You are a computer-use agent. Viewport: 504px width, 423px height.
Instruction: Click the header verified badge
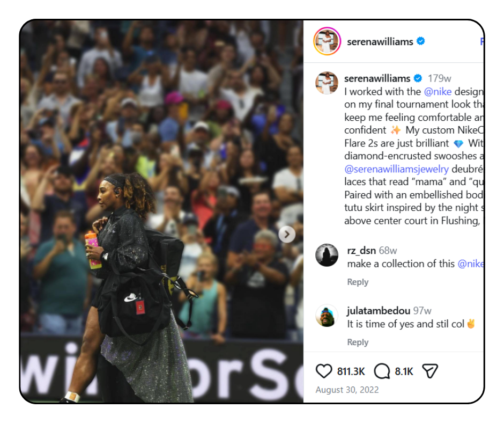tap(421, 41)
